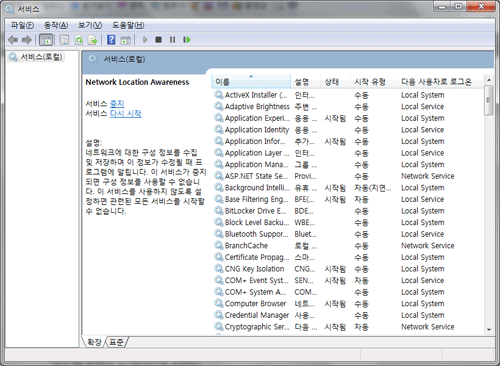Sort by the 다음 사용자로 로그온 column header
This screenshot has height=366, width=500.
(440, 82)
